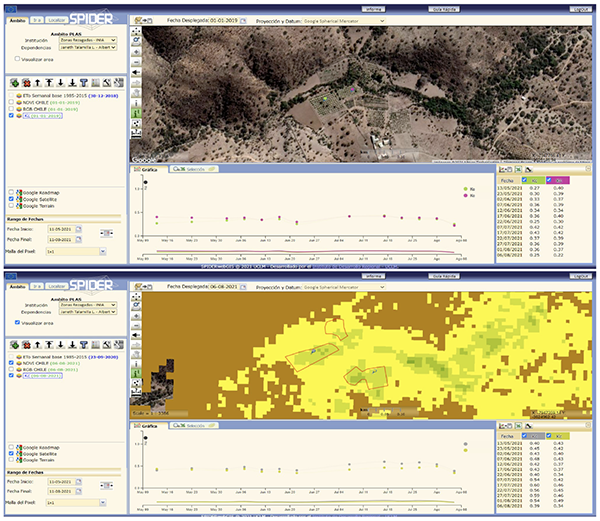Click move-layer-up arrow in lower layer toolbar
This screenshot has height=521, width=600.
(x=37, y=343)
